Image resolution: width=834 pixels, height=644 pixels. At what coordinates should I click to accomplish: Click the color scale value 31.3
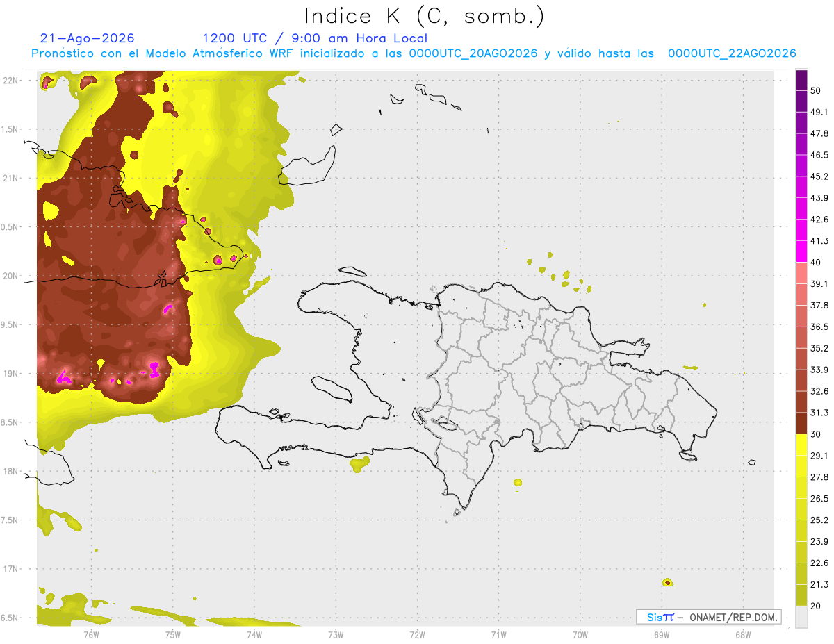[x=819, y=413]
